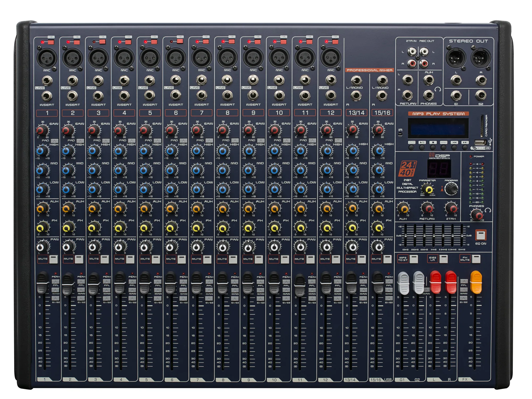Route channel 11 to G1/G2 button
532x399 pixels.
click(312, 299)
